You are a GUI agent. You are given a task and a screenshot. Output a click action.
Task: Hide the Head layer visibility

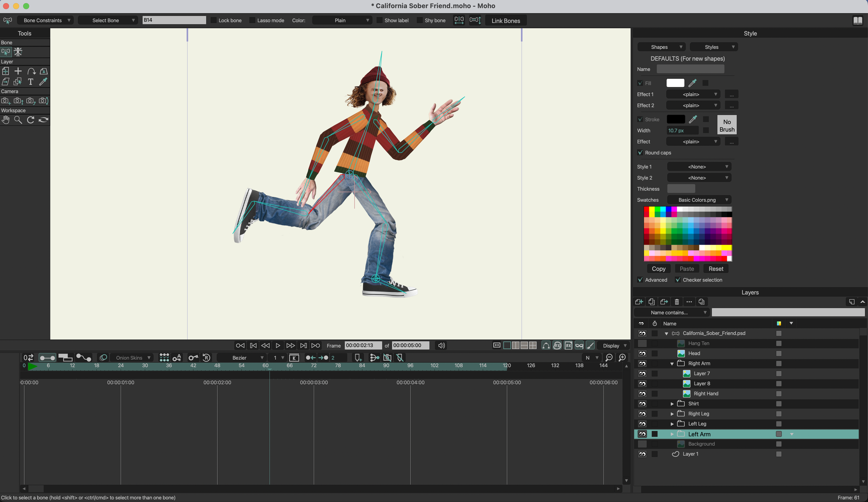(642, 353)
